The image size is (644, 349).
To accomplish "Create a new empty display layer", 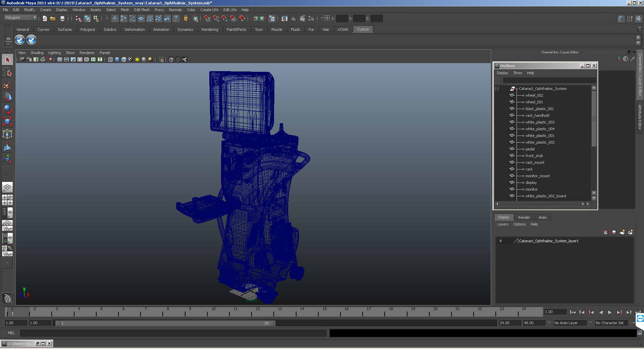I will click(x=622, y=232).
